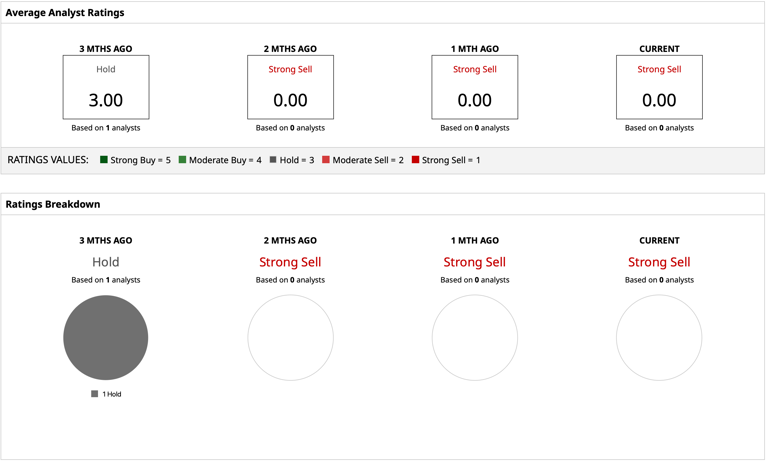Image resolution: width=768 pixels, height=463 pixels.
Task: Click the Moderate Sell = 2 legend text
Action: [368, 160]
